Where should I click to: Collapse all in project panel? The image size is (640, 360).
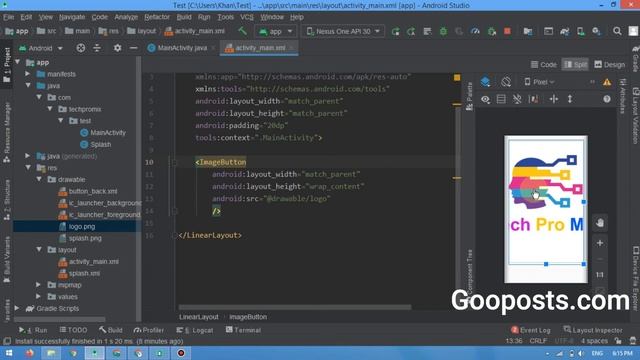click(x=97, y=48)
